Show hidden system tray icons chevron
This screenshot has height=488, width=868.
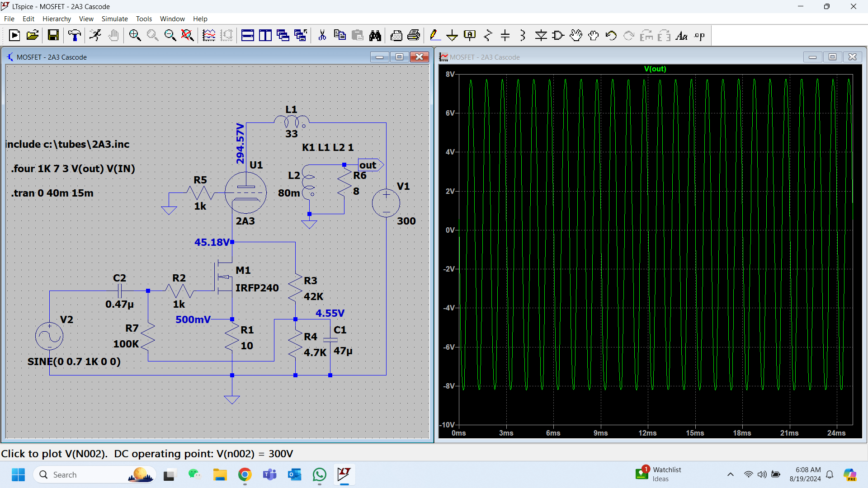(731, 474)
